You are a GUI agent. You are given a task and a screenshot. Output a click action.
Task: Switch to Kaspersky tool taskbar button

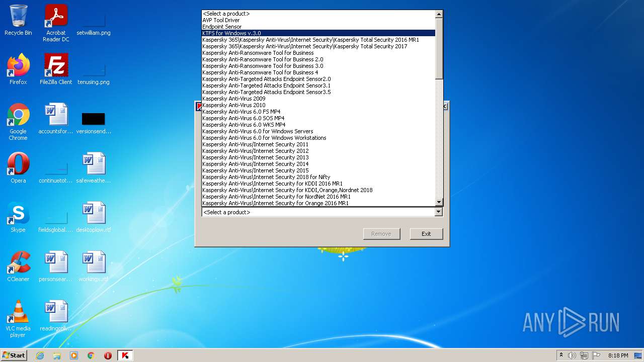[125, 355]
